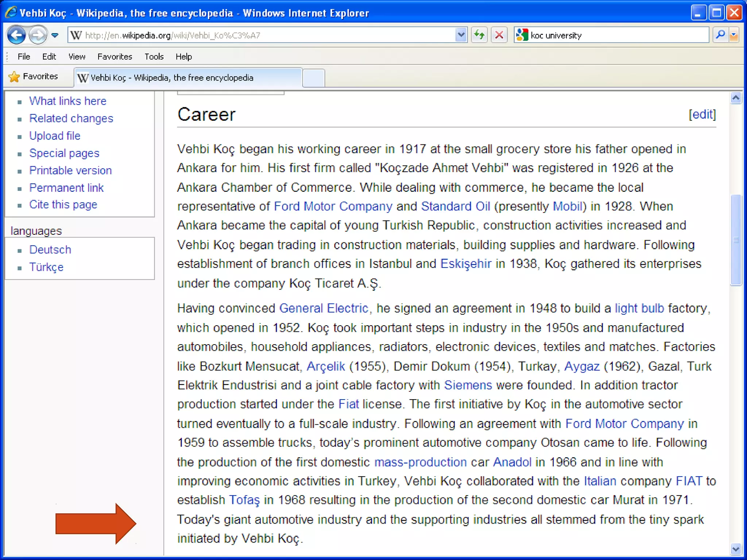The height and width of the screenshot is (560, 747).
Task: Open the search provider options dropdown
Action: 734,35
